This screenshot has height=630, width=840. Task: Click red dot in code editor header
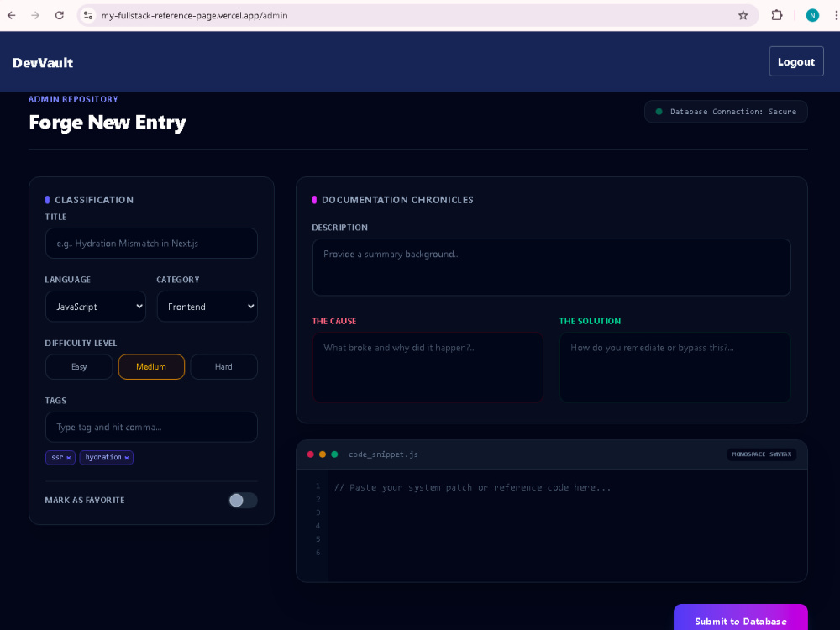tap(310, 454)
